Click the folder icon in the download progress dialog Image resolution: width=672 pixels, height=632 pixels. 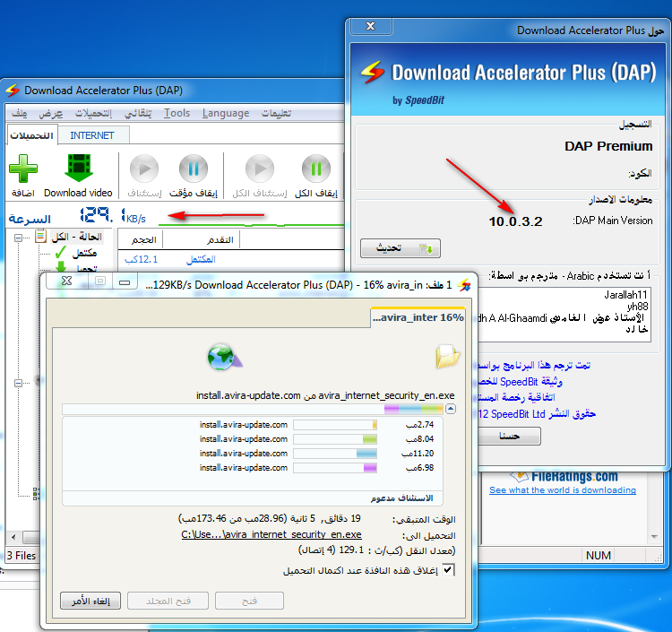point(447,356)
